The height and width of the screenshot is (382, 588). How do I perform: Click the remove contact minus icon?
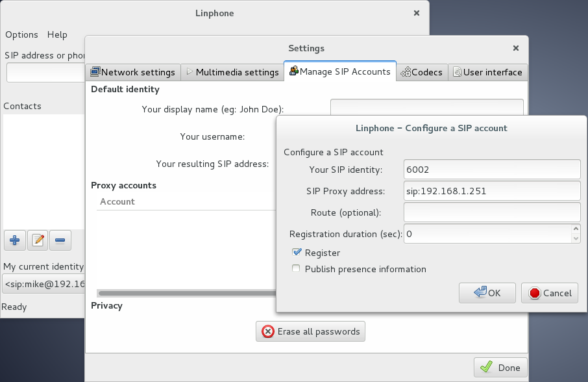(x=60, y=240)
